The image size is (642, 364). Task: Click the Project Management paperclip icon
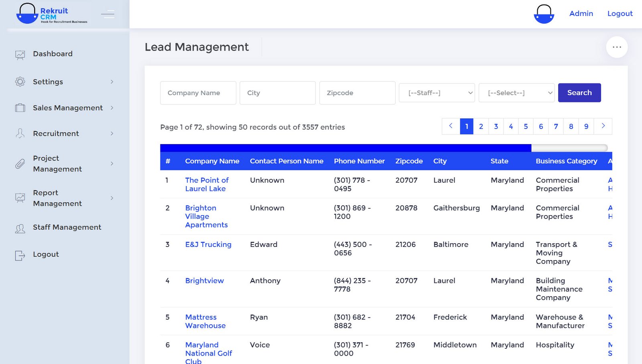(x=20, y=164)
